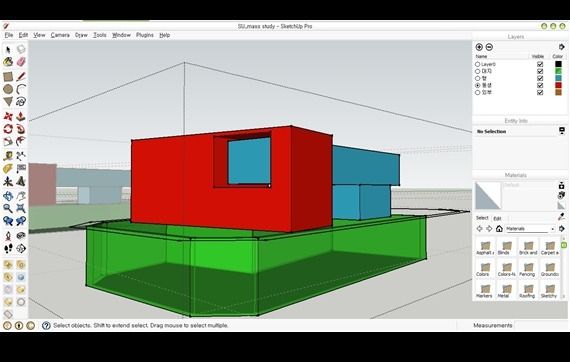Choose the Rotate tool
Image resolution: width=570 pixels, height=362 pixels.
click(8, 129)
